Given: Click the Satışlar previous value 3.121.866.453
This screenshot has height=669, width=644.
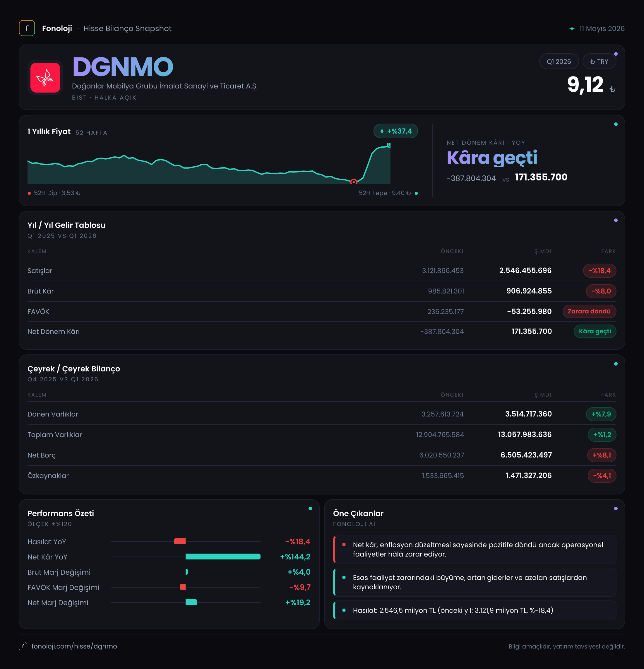Looking at the screenshot, I should point(443,271).
